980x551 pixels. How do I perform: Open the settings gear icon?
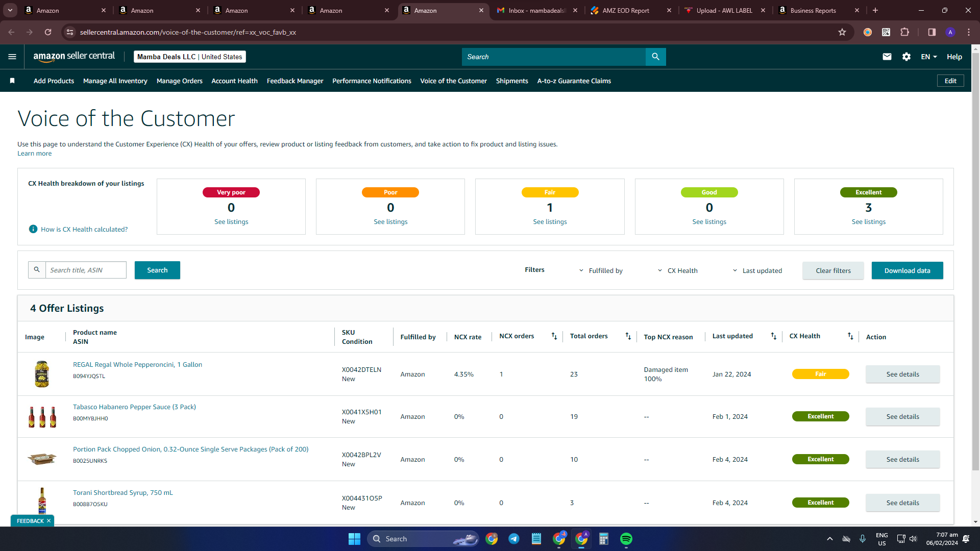(906, 57)
